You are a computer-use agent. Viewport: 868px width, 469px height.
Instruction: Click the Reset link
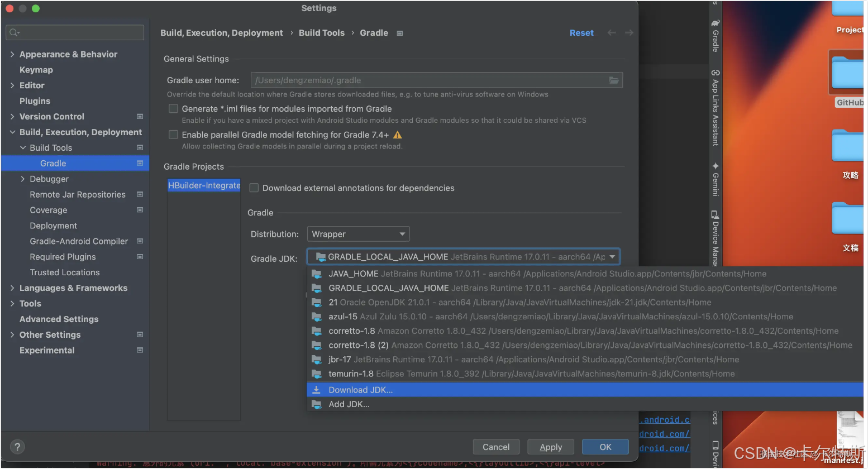coord(581,33)
